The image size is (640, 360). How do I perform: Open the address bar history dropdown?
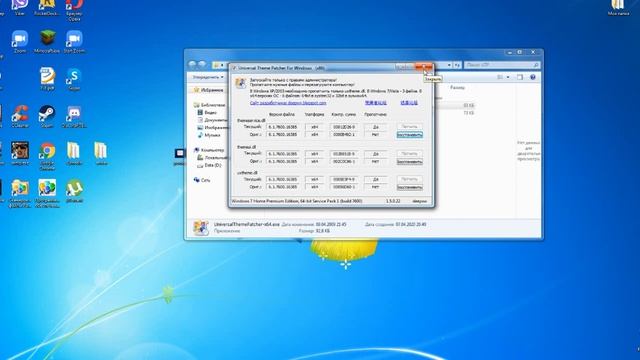click(449, 65)
